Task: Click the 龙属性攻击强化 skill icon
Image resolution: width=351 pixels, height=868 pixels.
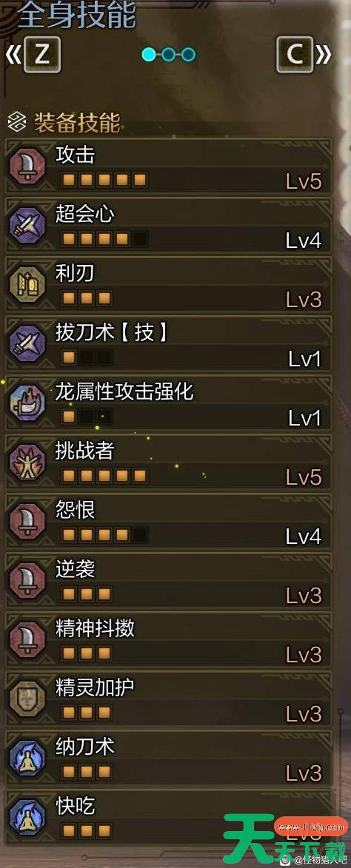Action: pyautogui.click(x=27, y=403)
